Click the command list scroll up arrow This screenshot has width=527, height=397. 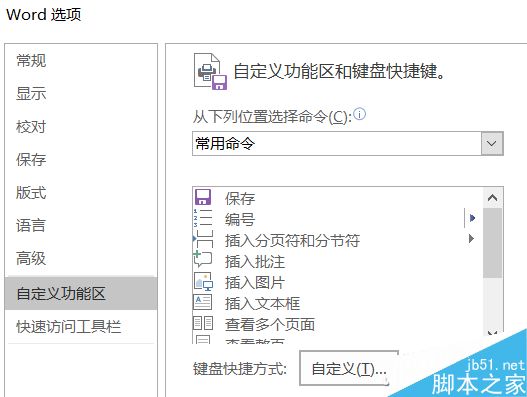[492, 198]
